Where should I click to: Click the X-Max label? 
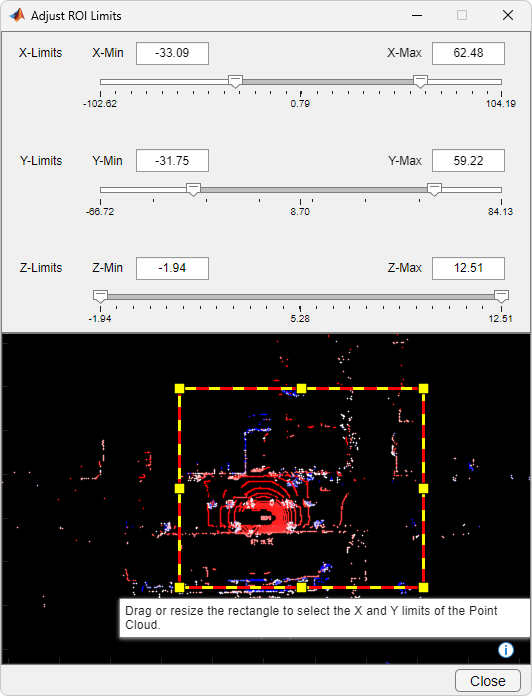click(x=404, y=53)
